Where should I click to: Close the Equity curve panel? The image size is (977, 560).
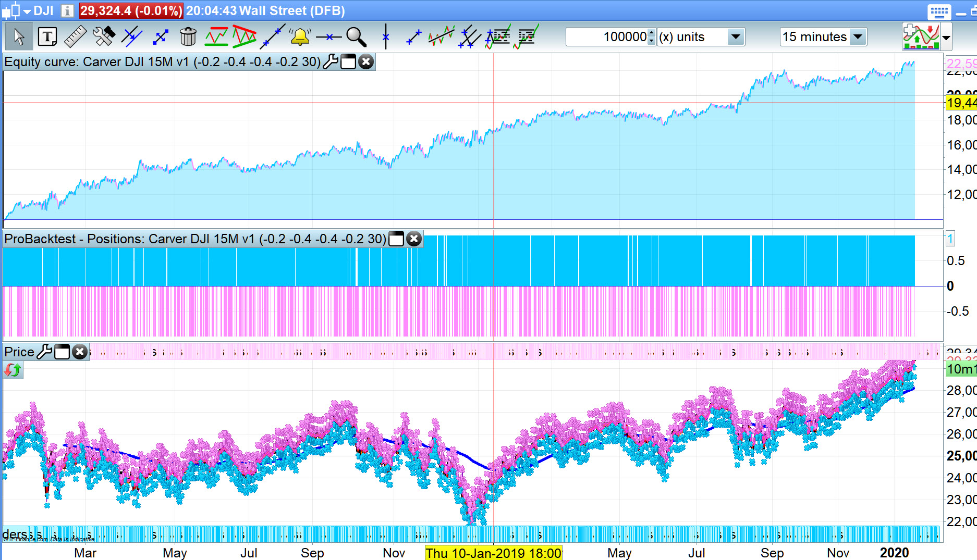pos(366,61)
